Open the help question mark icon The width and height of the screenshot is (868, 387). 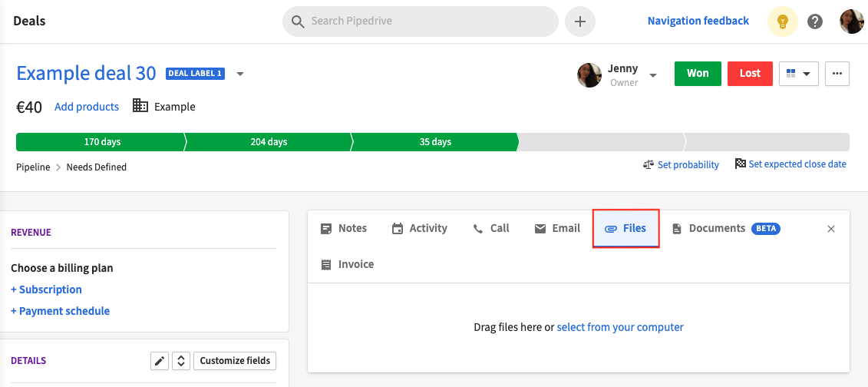[815, 21]
